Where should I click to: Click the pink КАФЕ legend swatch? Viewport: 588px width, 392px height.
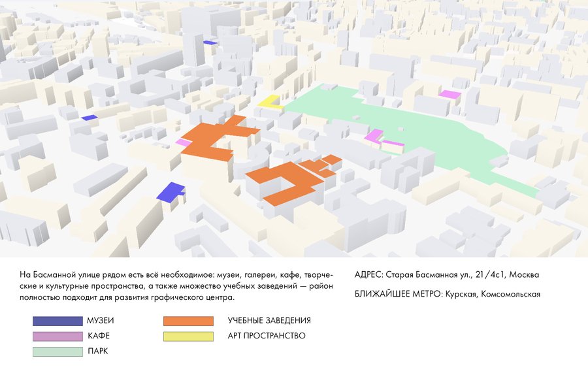(57, 336)
